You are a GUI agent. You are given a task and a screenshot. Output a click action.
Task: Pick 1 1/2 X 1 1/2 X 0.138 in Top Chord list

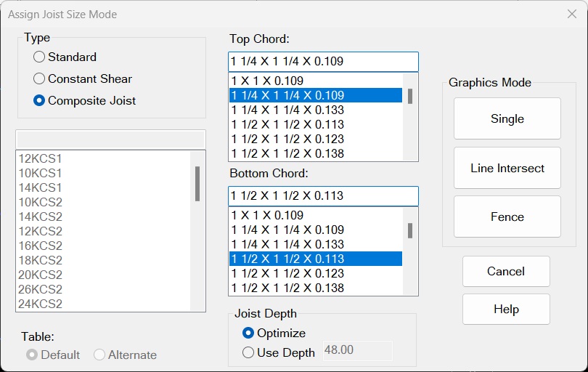click(316, 153)
